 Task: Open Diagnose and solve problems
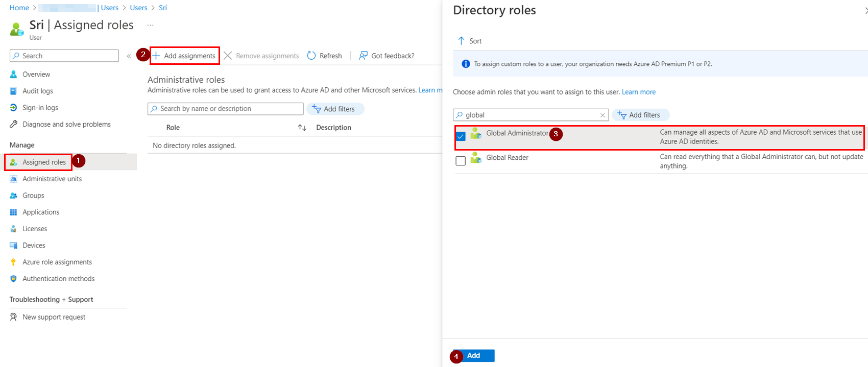[66, 125]
